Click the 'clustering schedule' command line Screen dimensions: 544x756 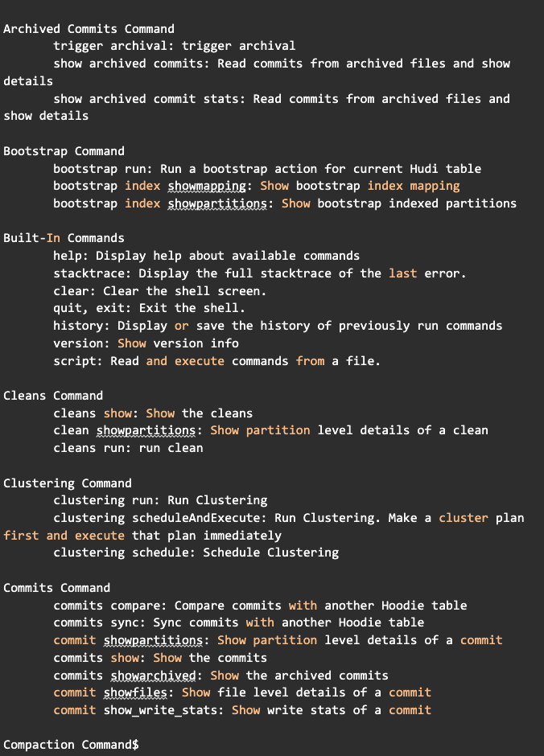196,553
